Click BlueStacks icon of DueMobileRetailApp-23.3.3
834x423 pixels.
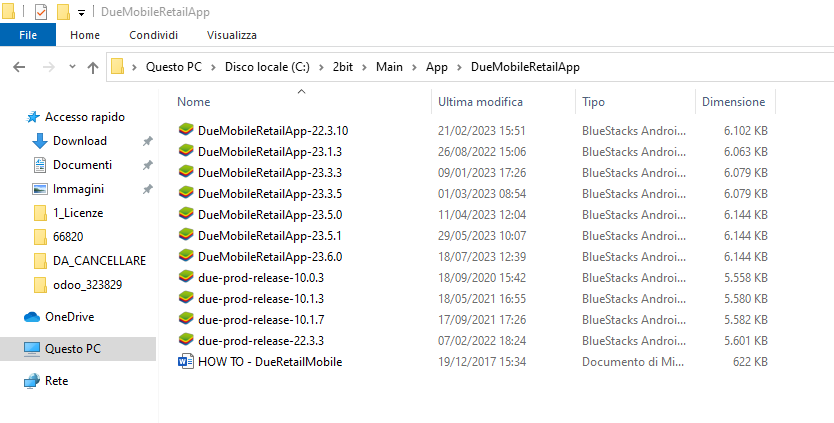coord(186,172)
